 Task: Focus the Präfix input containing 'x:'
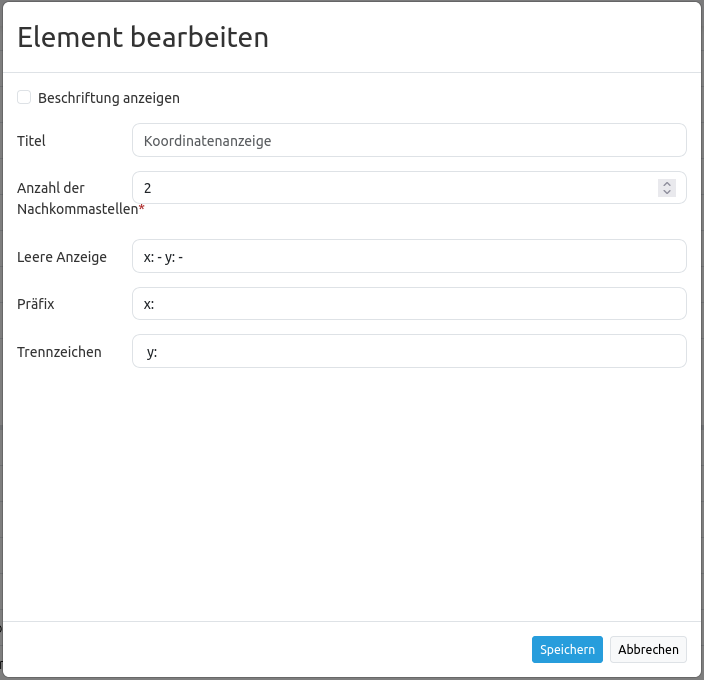[x=408, y=304]
